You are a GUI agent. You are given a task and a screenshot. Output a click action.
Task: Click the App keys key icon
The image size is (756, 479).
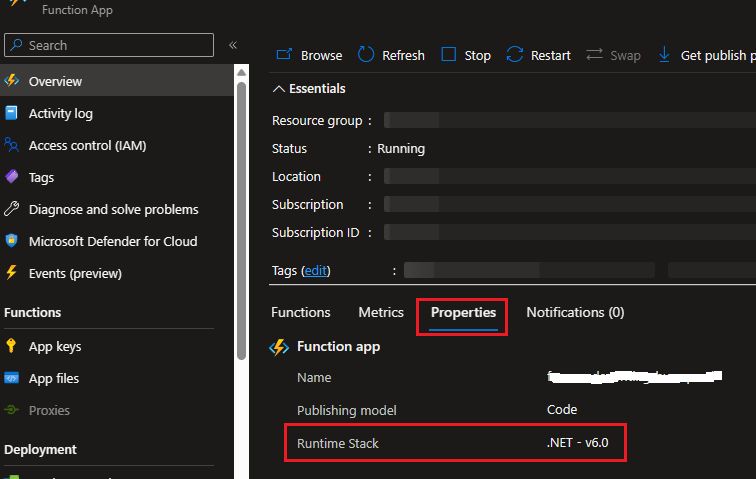(11, 345)
